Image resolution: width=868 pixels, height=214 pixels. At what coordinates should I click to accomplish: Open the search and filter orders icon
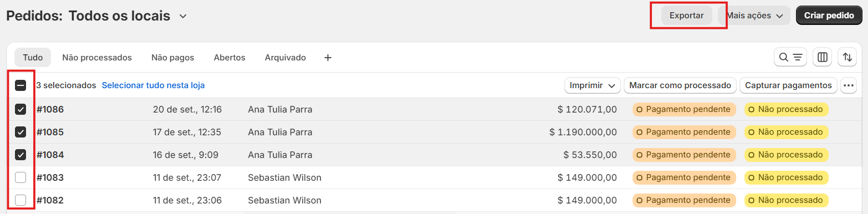pos(790,57)
